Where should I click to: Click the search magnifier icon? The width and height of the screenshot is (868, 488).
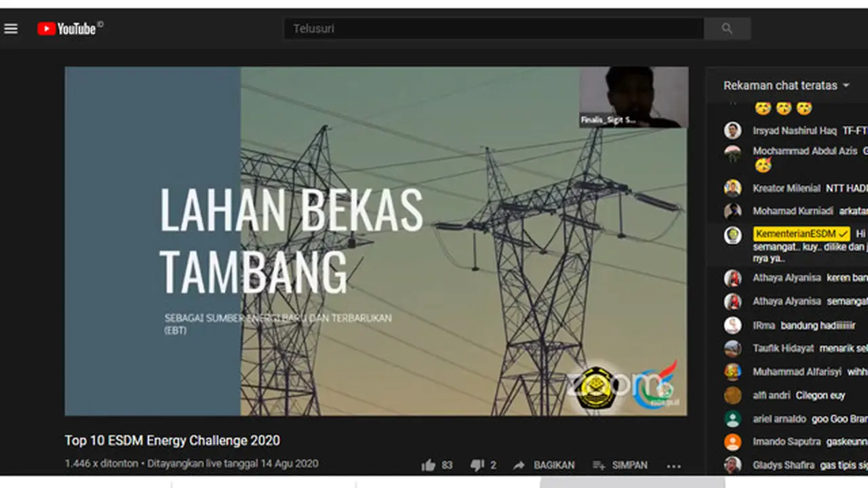click(727, 28)
